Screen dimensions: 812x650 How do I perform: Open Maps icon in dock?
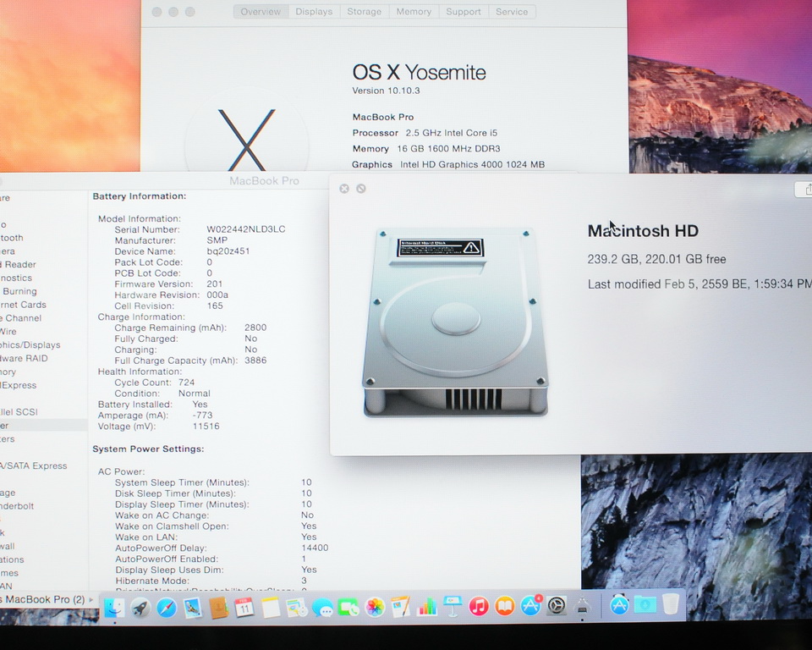(x=297, y=607)
